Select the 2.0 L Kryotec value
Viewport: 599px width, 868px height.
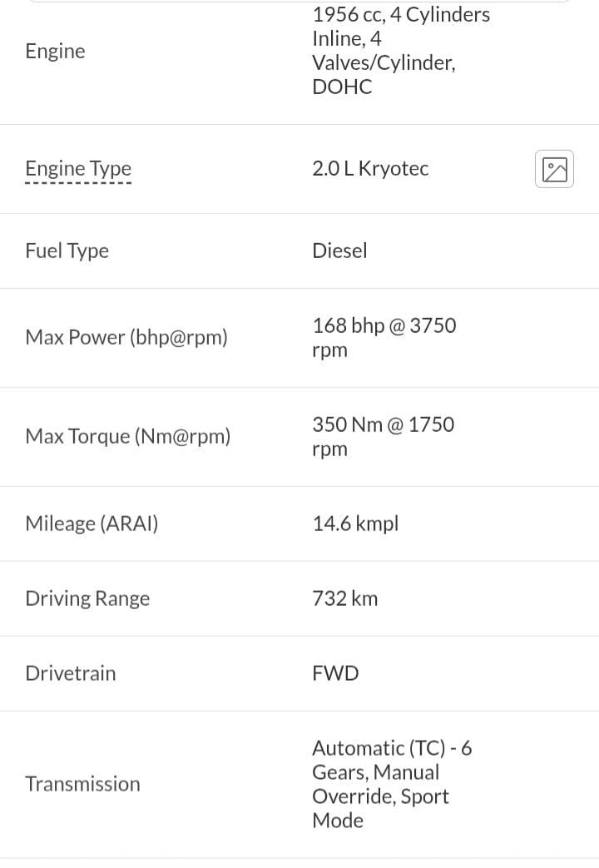(370, 168)
